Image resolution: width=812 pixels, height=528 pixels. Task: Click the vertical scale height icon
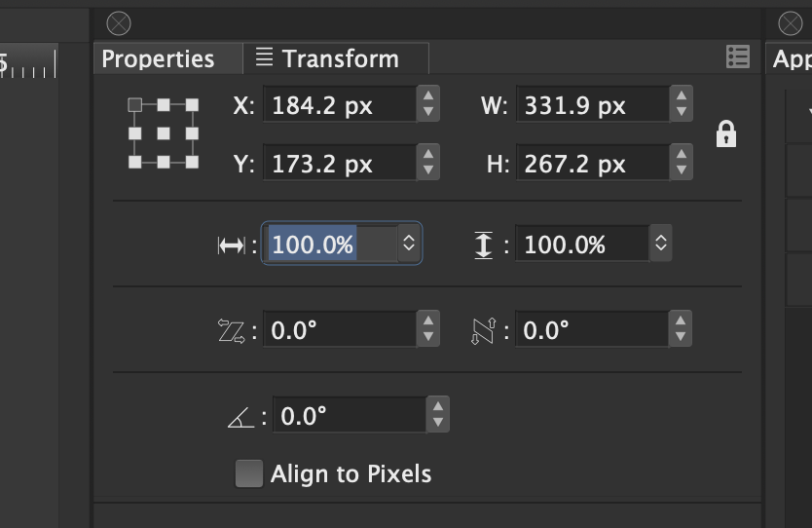484,245
